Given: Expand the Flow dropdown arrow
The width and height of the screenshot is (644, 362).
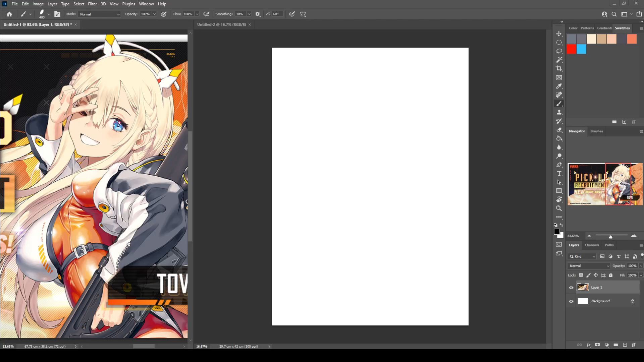Looking at the screenshot, I should pyautogui.click(x=197, y=14).
